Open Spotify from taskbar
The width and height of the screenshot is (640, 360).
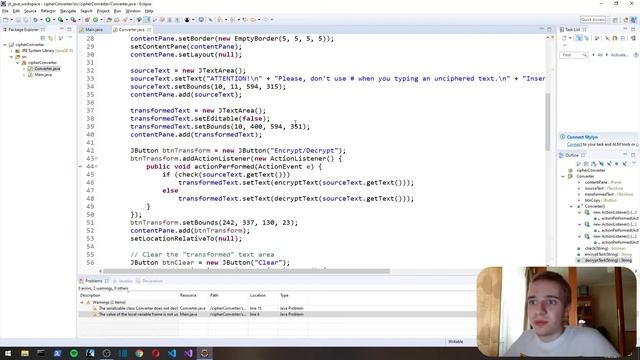point(74,353)
